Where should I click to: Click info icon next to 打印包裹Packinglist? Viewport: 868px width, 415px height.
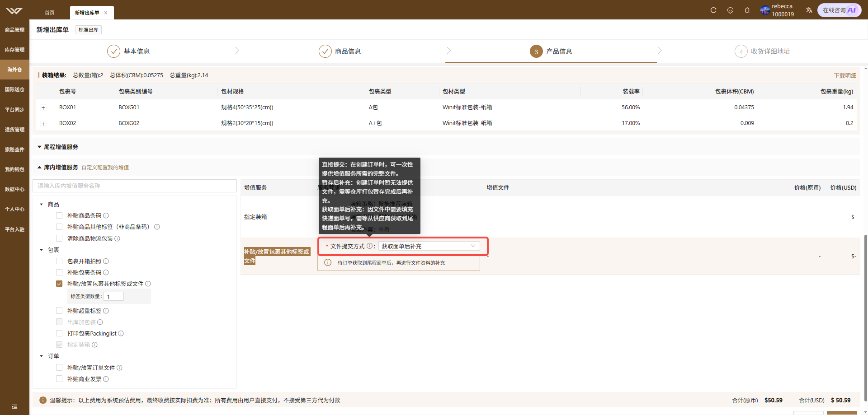[121, 333]
